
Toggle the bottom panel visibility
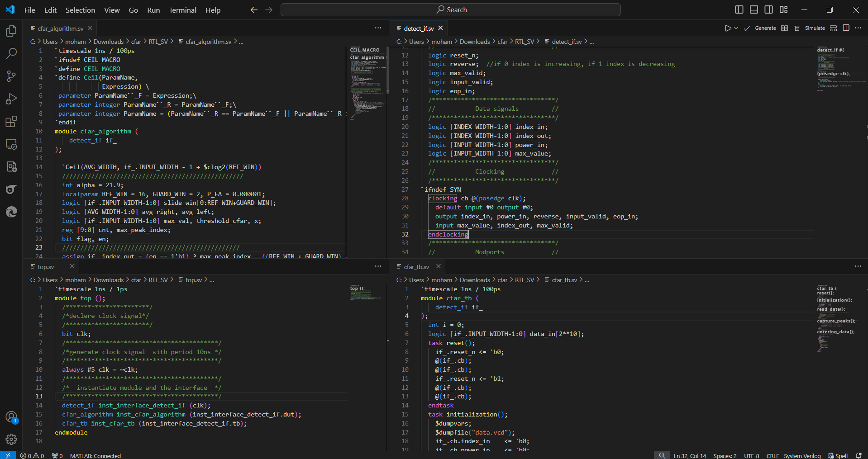(x=754, y=9)
